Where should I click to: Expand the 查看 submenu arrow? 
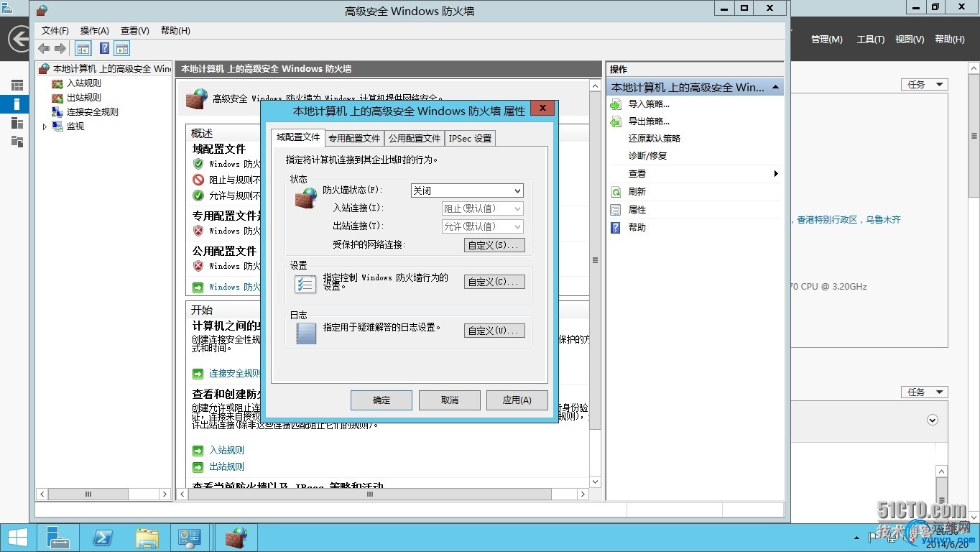tap(776, 174)
